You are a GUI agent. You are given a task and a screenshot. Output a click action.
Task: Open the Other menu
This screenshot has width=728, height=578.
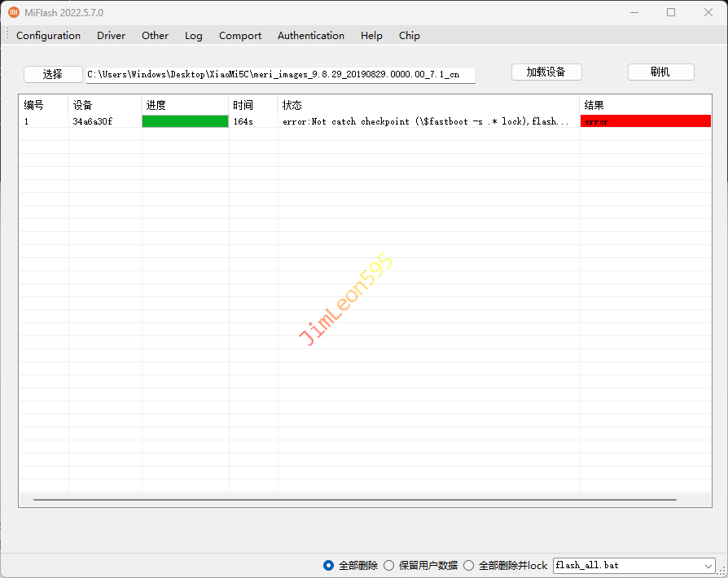(155, 36)
